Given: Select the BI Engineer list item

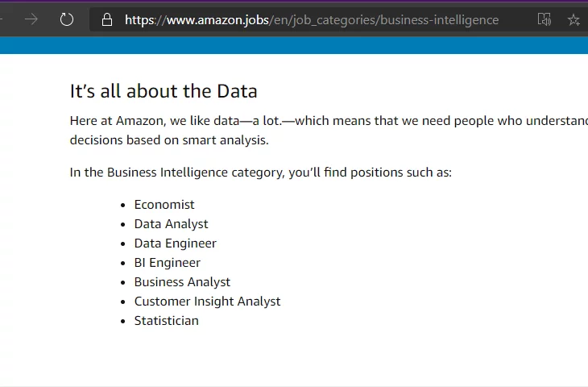Looking at the screenshot, I should tap(168, 263).
